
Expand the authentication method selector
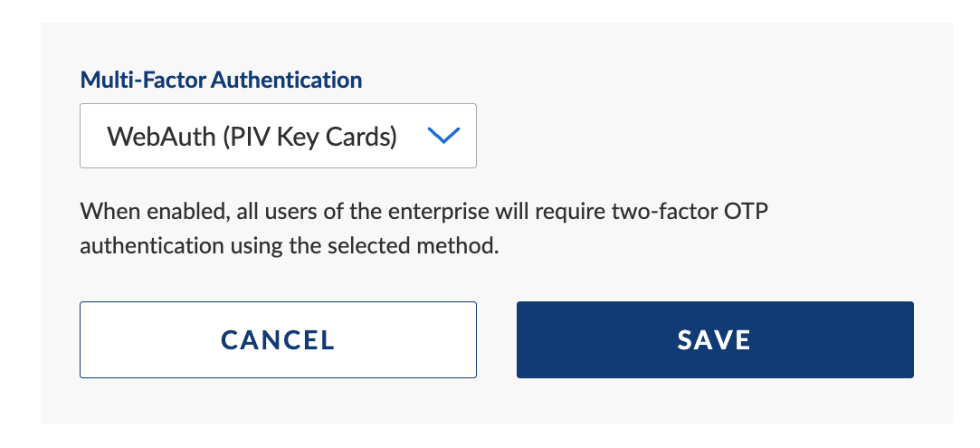[x=278, y=136]
